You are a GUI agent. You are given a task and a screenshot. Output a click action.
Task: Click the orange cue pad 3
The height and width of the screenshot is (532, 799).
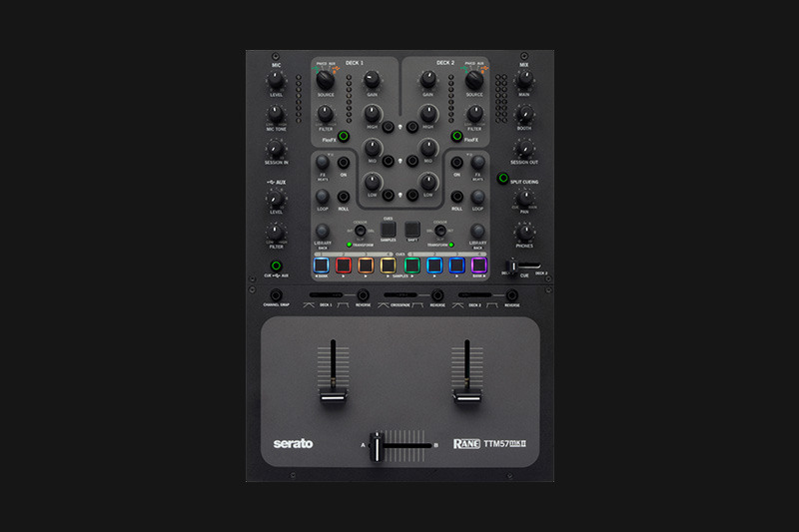(x=366, y=266)
